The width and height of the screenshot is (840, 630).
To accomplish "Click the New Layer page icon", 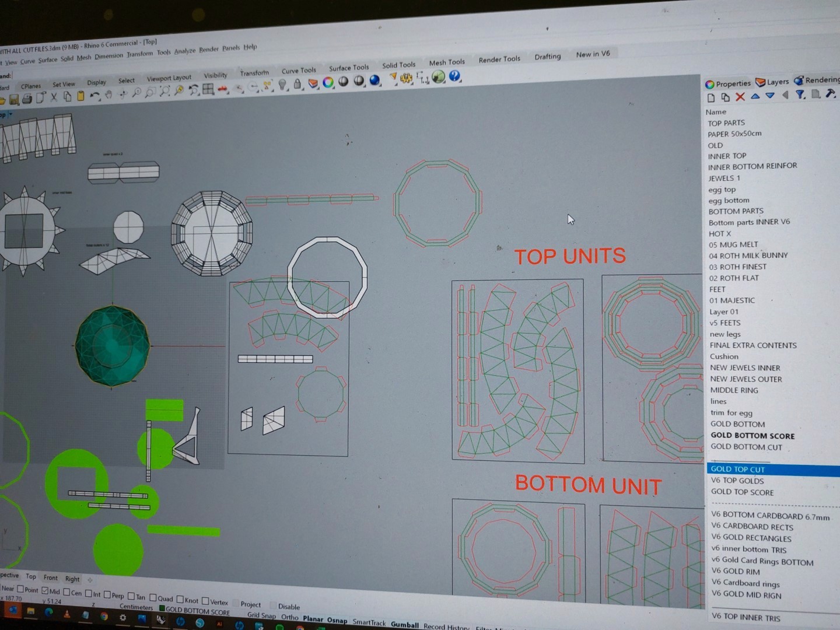I will [711, 98].
